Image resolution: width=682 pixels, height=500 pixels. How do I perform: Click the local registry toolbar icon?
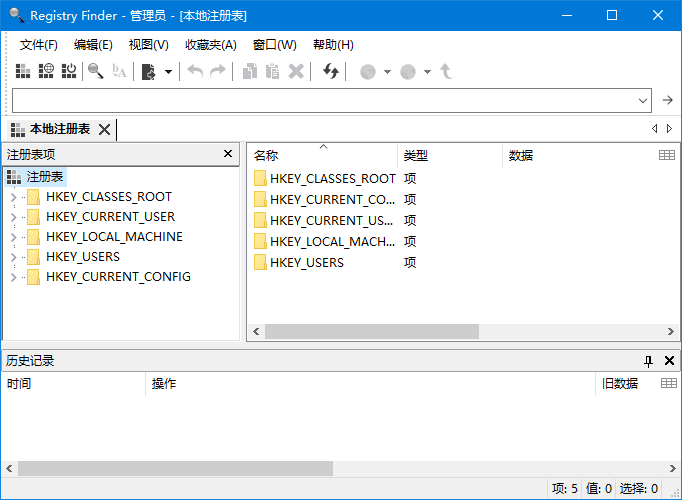(23, 71)
